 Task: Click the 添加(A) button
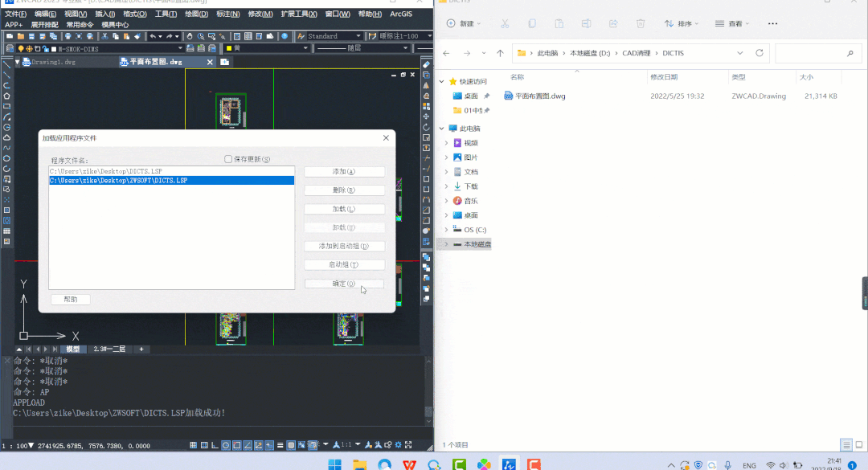tap(344, 172)
